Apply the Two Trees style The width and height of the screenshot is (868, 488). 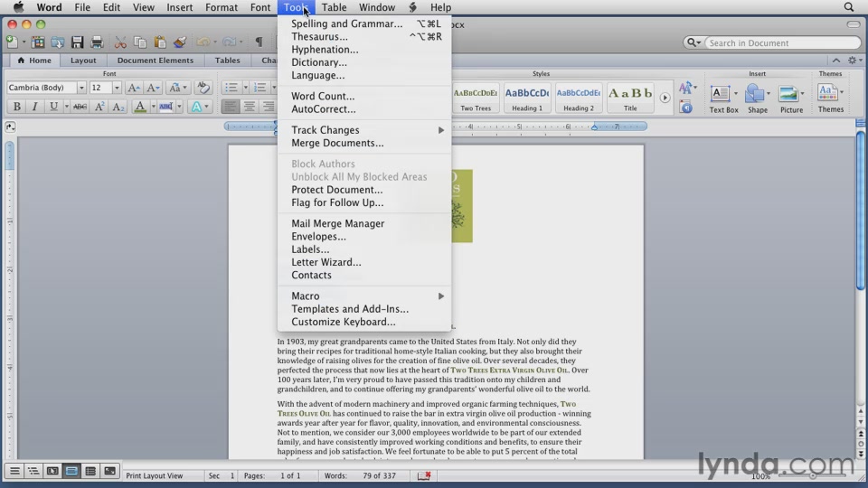tap(476, 98)
